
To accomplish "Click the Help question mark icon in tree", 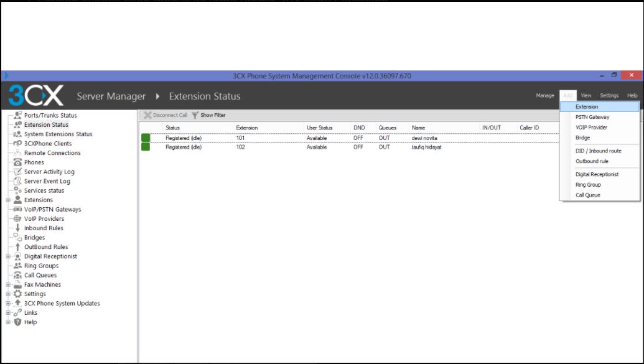I will (17, 322).
